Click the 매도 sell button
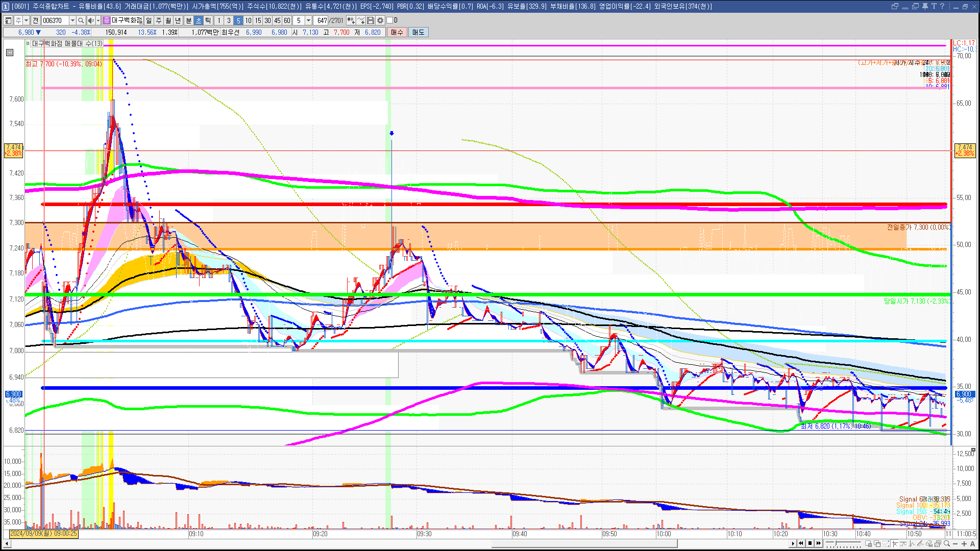This screenshot has height=551, width=980. pyautogui.click(x=418, y=32)
